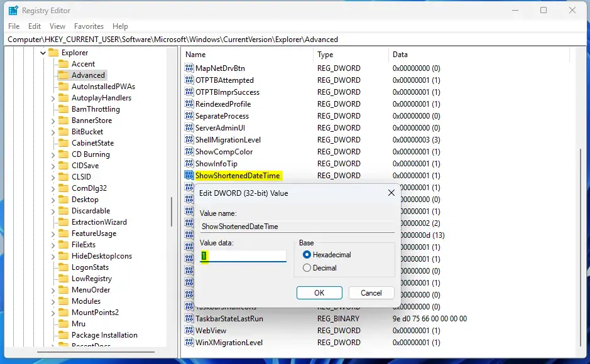
Task: Select the Desktop key
Action: pyautogui.click(x=85, y=200)
